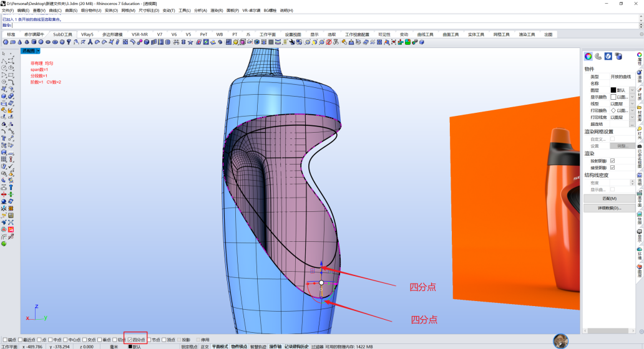Open the texture mapping panel icon
The width and height of the screenshot is (644, 349).
click(x=598, y=56)
